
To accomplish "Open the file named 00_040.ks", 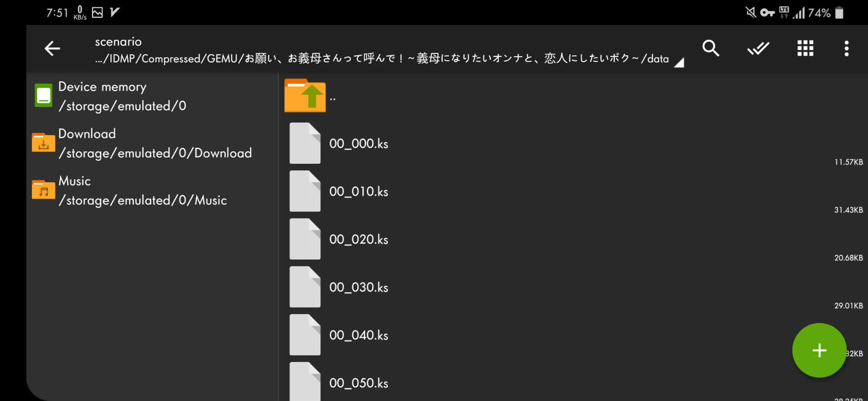I will tap(359, 335).
